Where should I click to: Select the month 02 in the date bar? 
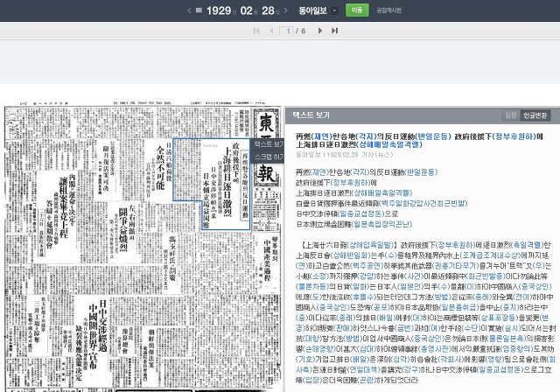click(x=247, y=10)
